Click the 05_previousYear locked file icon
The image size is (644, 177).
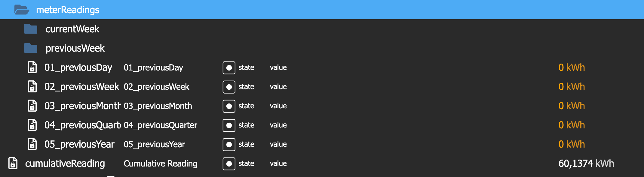pos(32,144)
